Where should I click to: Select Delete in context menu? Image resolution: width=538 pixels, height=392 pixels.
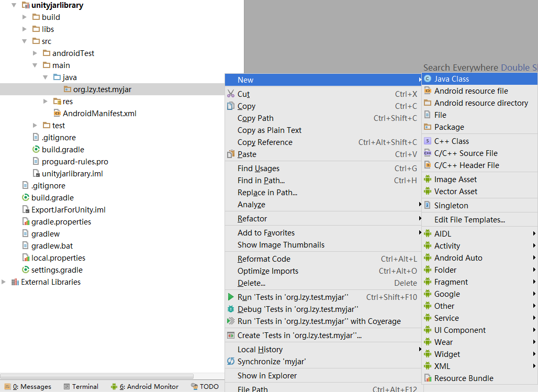323,283
